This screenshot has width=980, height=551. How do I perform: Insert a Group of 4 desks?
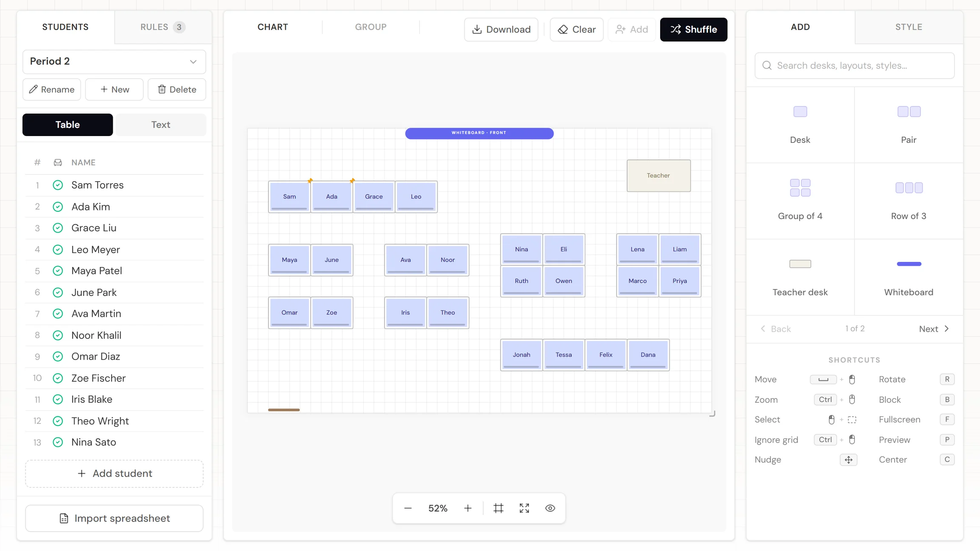(x=800, y=201)
